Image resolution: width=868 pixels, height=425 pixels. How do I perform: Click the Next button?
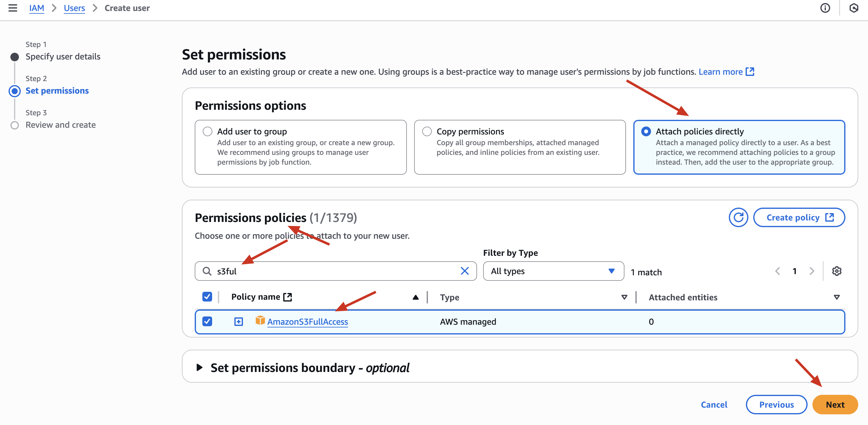tap(835, 405)
